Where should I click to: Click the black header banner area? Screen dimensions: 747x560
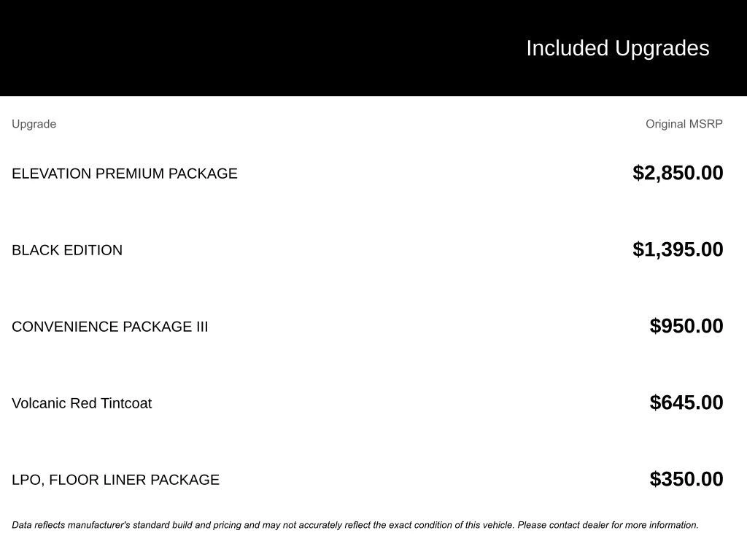pyautogui.click(x=373, y=47)
